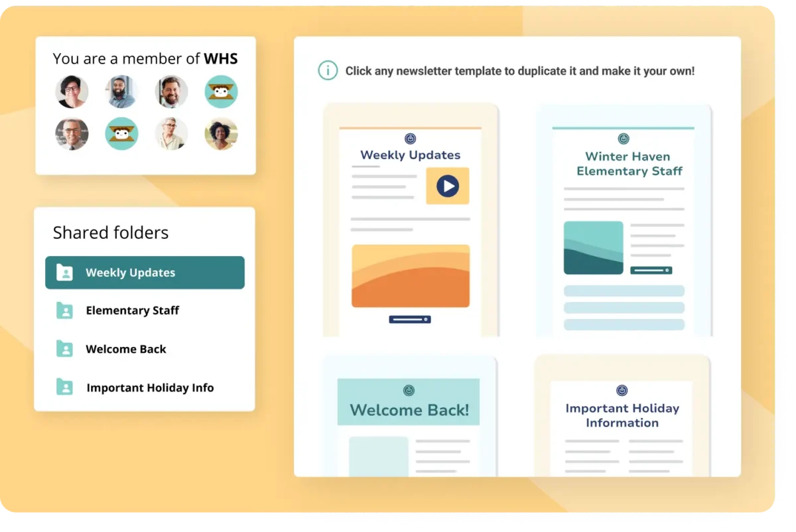
Task: Click the Elementary Staff folder icon
Action: tap(64, 310)
